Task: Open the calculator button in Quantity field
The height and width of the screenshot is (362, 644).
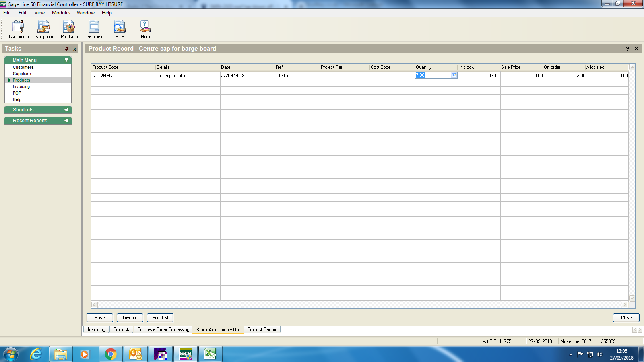Action: tap(454, 75)
